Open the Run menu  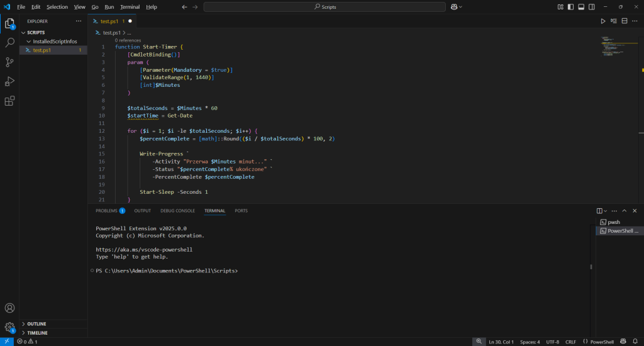(x=109, y=7)
